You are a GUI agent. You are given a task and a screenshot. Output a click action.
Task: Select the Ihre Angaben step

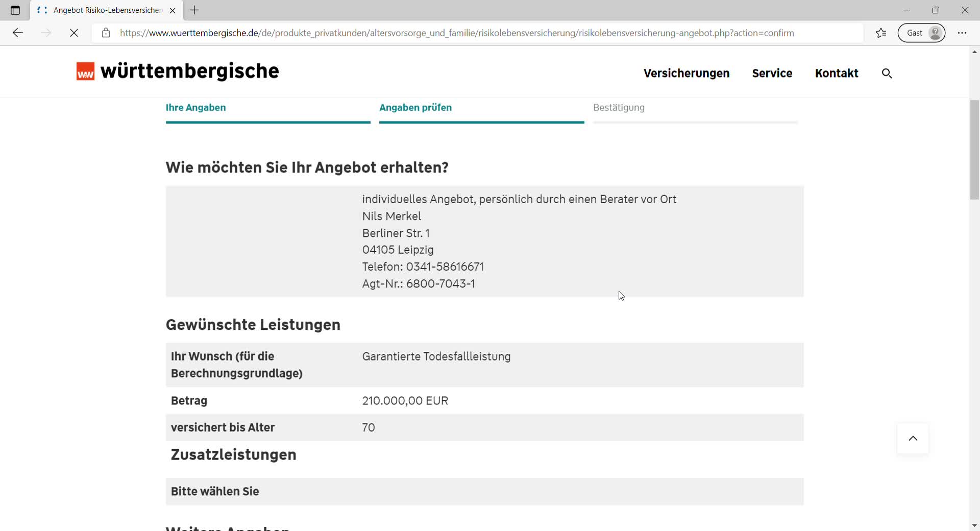click(x=195, y=108)
